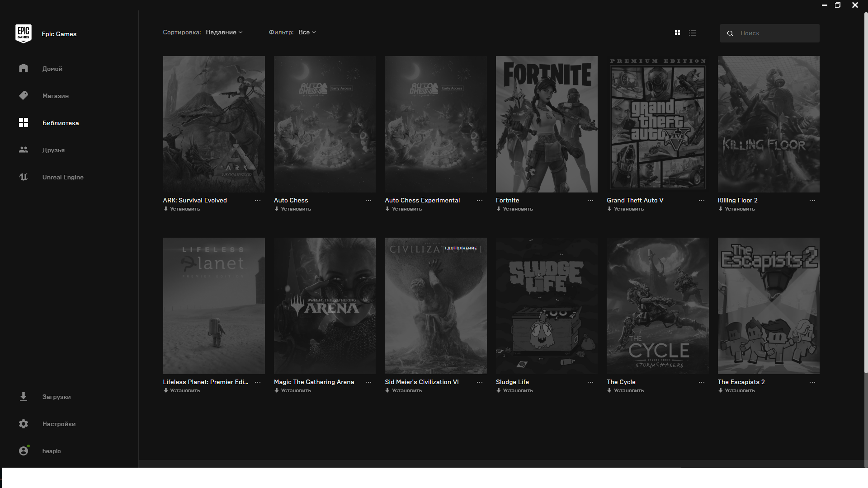
Task: Open the Настройки gear icon
Action: point(24,424)
